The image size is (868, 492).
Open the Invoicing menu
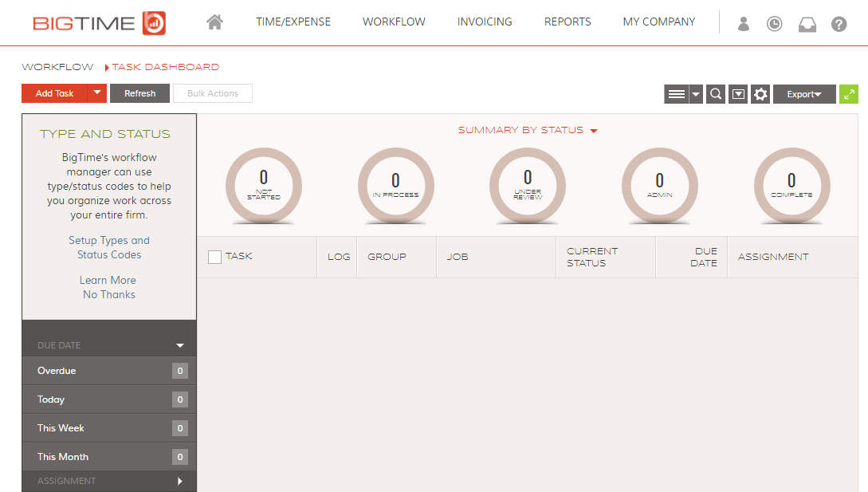pos(485,22)
